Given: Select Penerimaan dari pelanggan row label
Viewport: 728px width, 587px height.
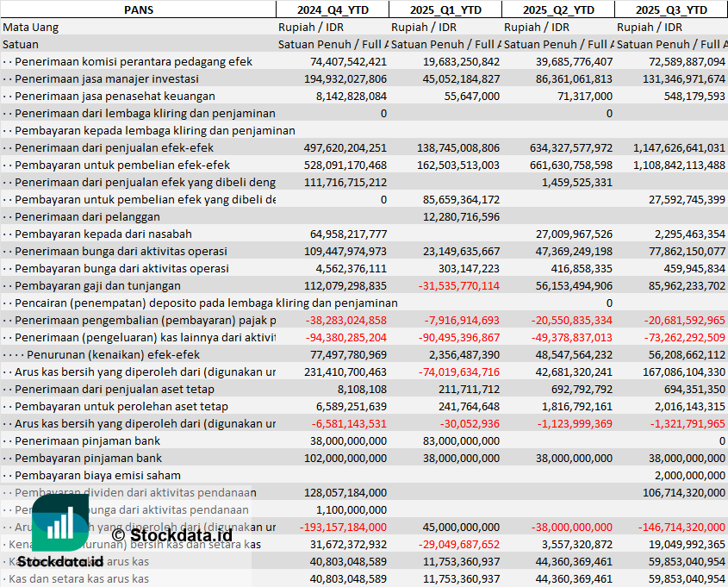Looking at the screenshot, I should [x=87, y=217].
